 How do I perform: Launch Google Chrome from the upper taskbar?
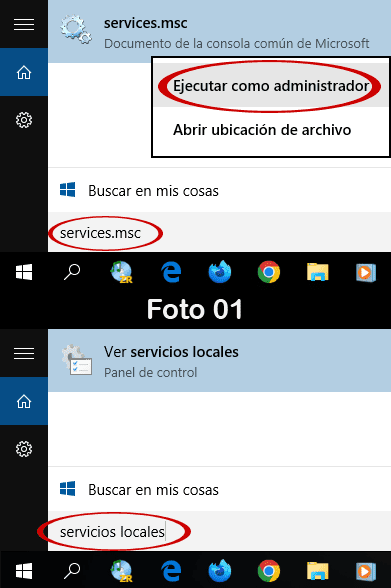[x=269, y=272]
